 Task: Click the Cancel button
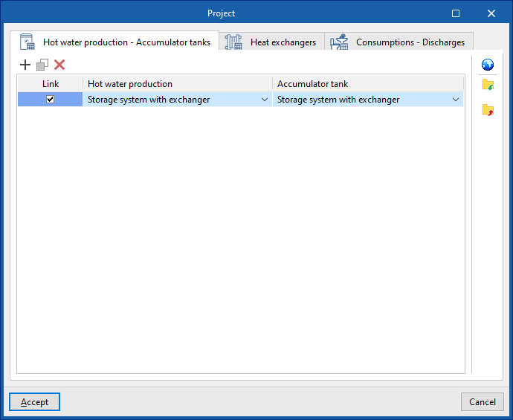(483, 401)
